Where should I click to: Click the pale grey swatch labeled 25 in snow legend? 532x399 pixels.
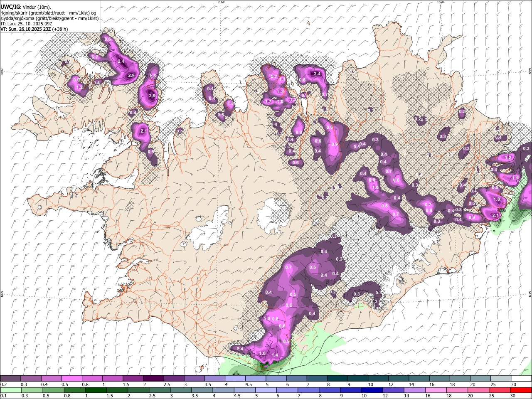click(x=501, y=379)
